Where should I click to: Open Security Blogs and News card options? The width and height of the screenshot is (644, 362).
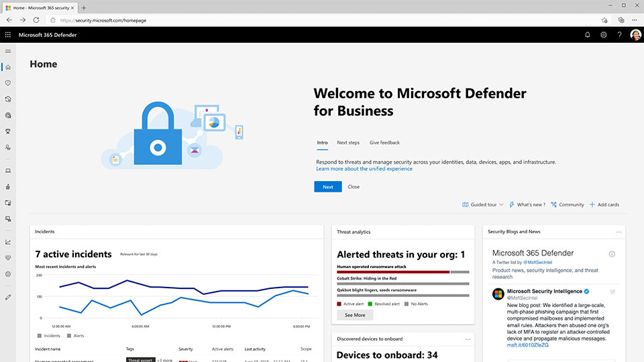click(x=619, y=232)
